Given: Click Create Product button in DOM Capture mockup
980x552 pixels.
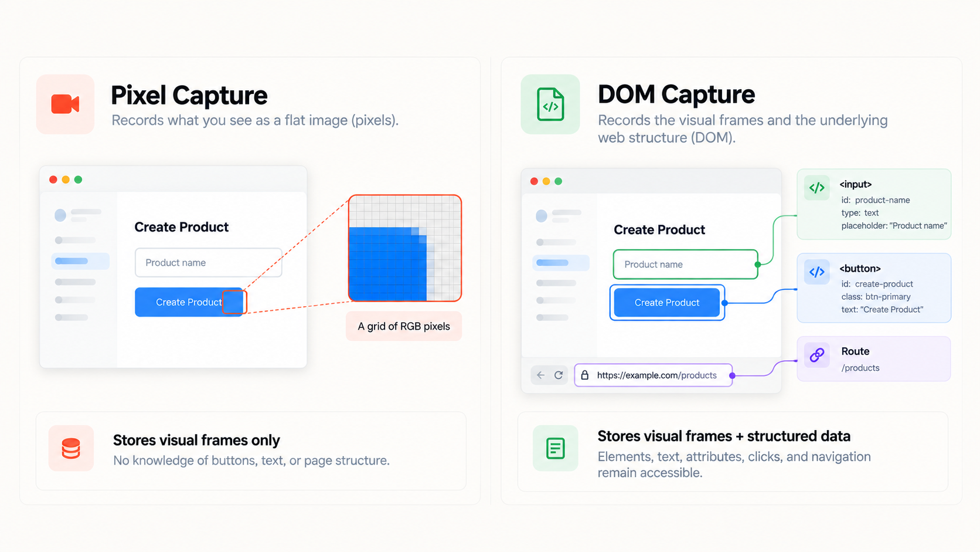Looking at the screenshot, I should [667, 303].
